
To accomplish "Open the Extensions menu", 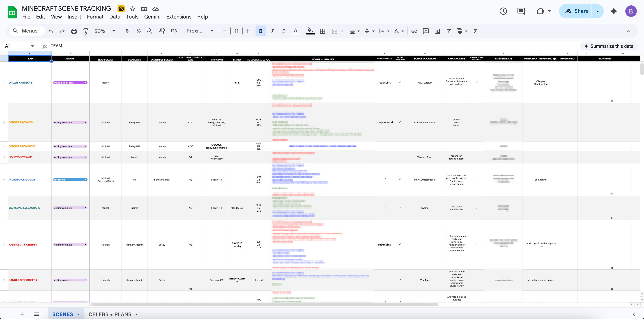I will pos(179,17).
